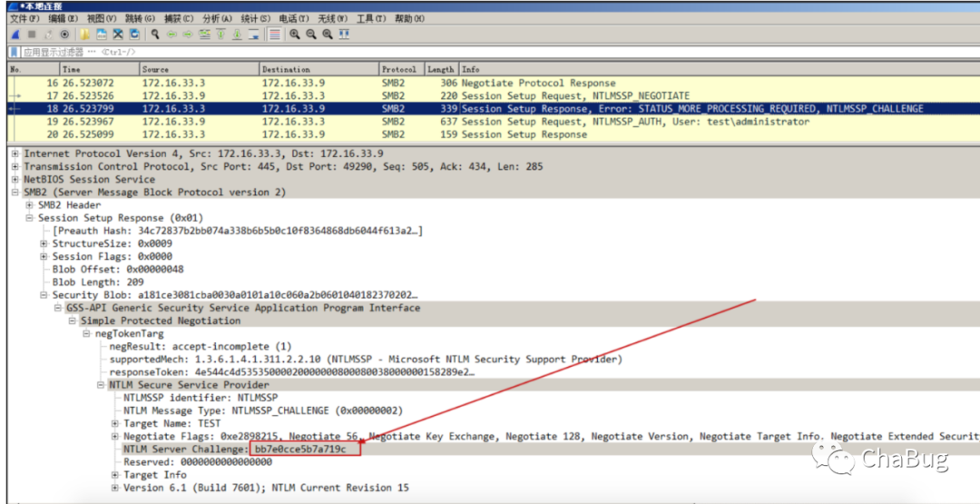The width and height of the screenshot is (980, 504).
Task: Select packet 17 NTLMSSP_NEGOTIATE request
Action: 494,95
